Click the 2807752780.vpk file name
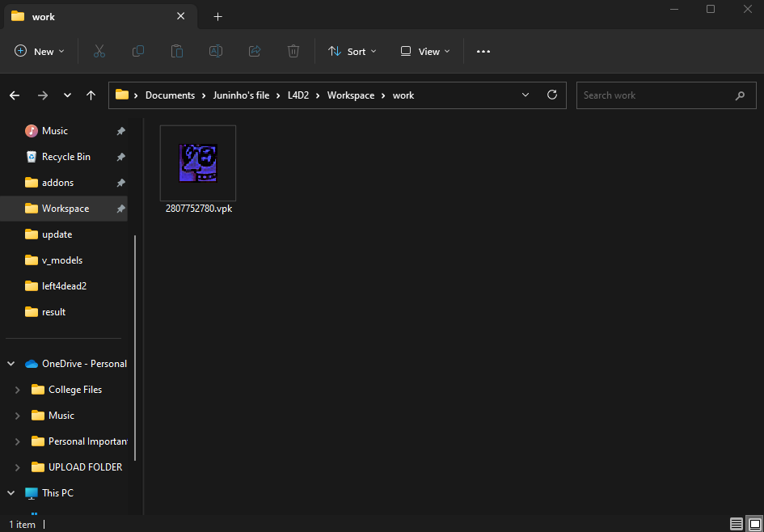764x532 pixels. 199,209
